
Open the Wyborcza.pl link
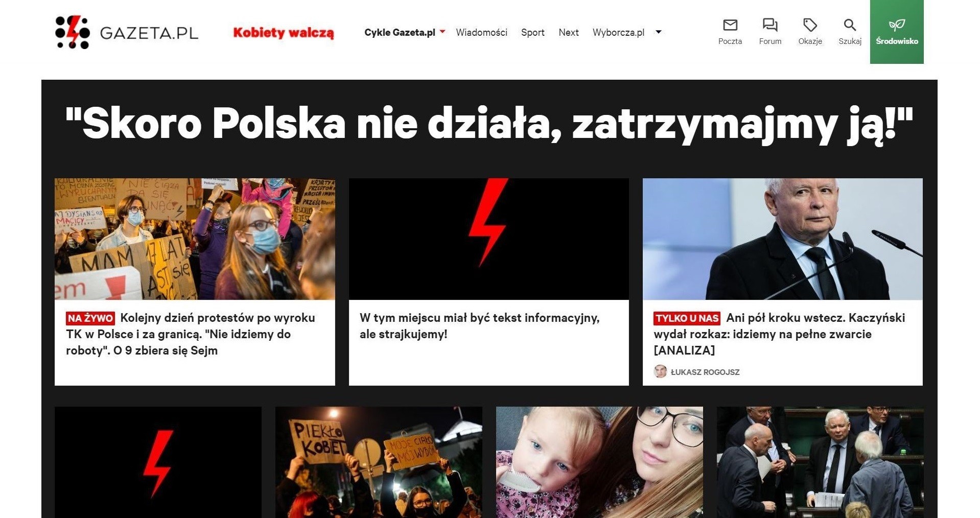(x=618, y=32)
